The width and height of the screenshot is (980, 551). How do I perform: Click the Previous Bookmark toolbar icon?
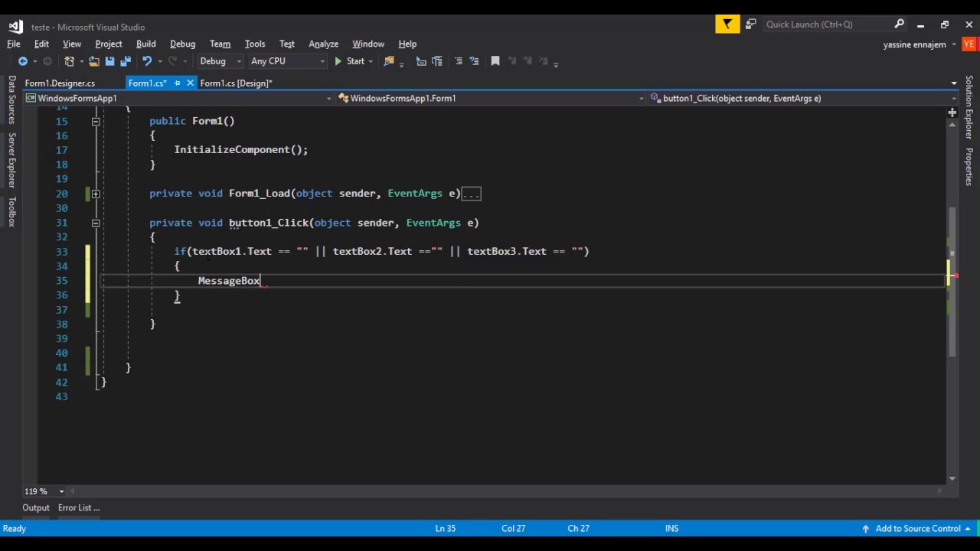[x=512, y=61]
